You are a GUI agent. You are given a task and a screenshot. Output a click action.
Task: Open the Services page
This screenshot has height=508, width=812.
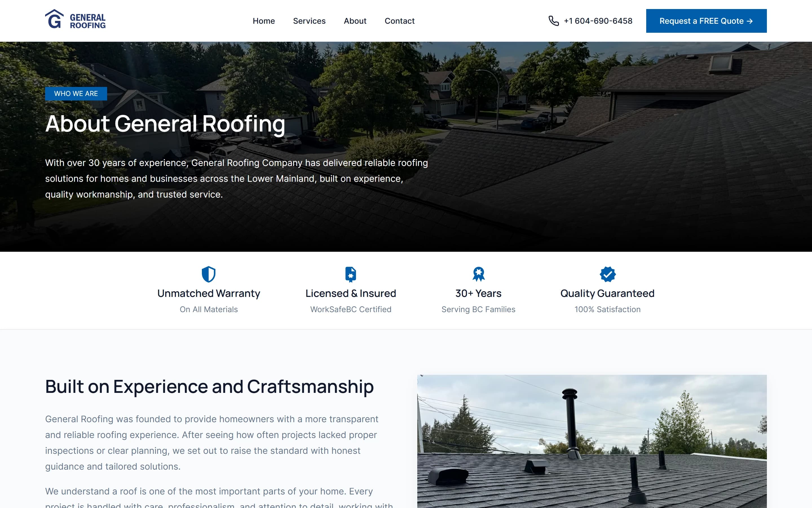pyautogui.click(x=309, y=21)
